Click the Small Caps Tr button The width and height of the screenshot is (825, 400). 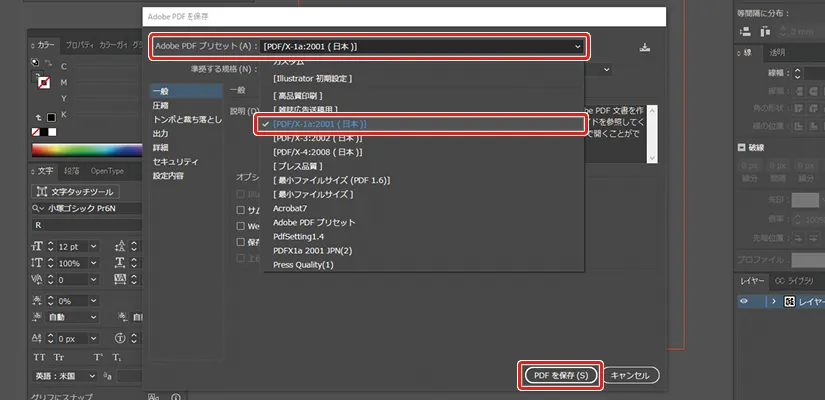(x=58, y=357)
